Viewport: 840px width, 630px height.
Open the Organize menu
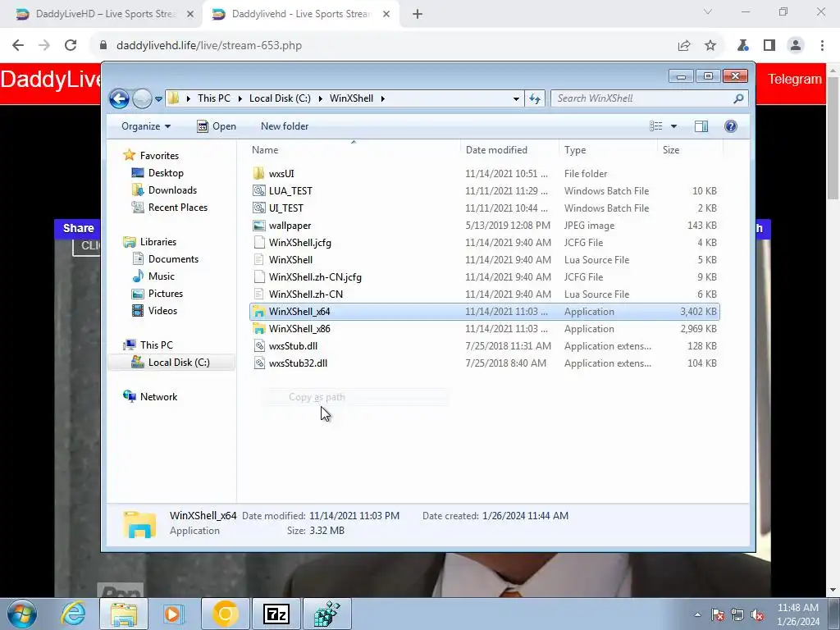click(x=146, y=126)
